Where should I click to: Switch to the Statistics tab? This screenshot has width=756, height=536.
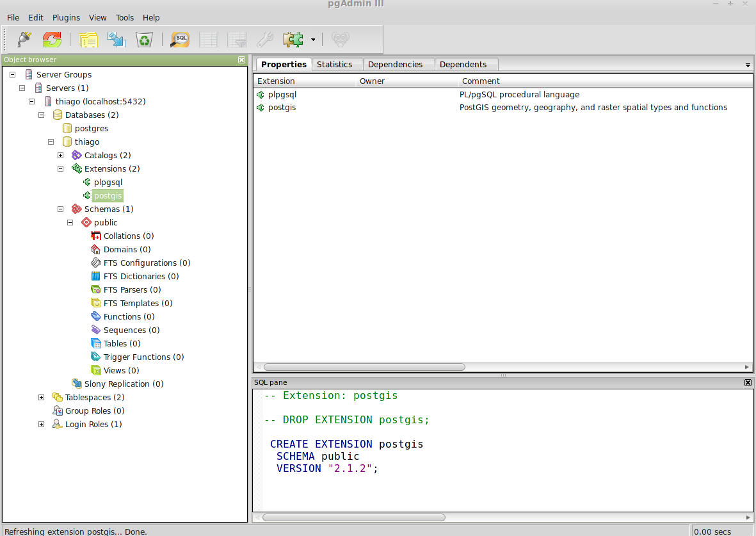pyautogui.click(x=335, y=64)
